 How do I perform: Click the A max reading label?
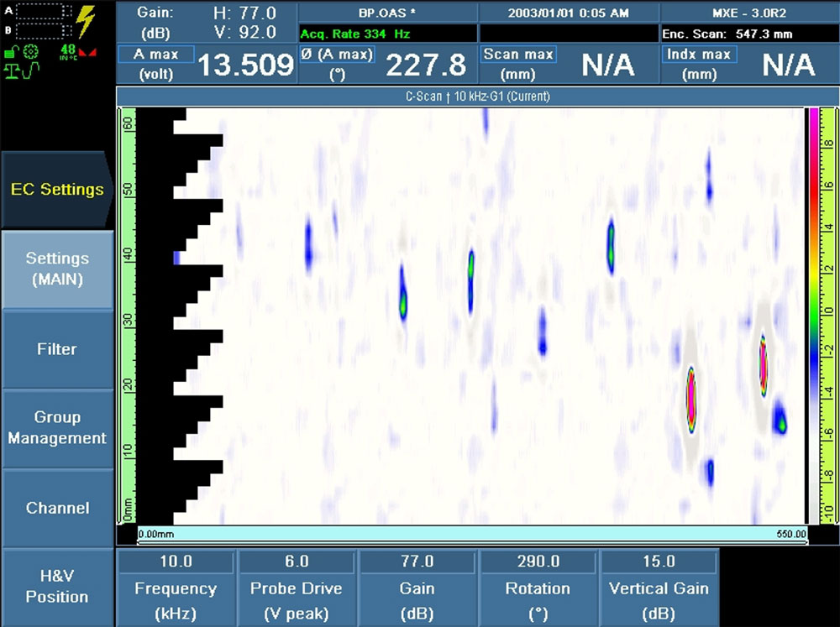[x=155, y=55]
